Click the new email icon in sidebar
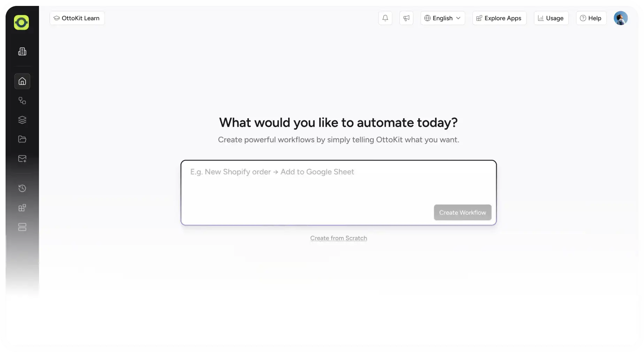 (22, 159)
